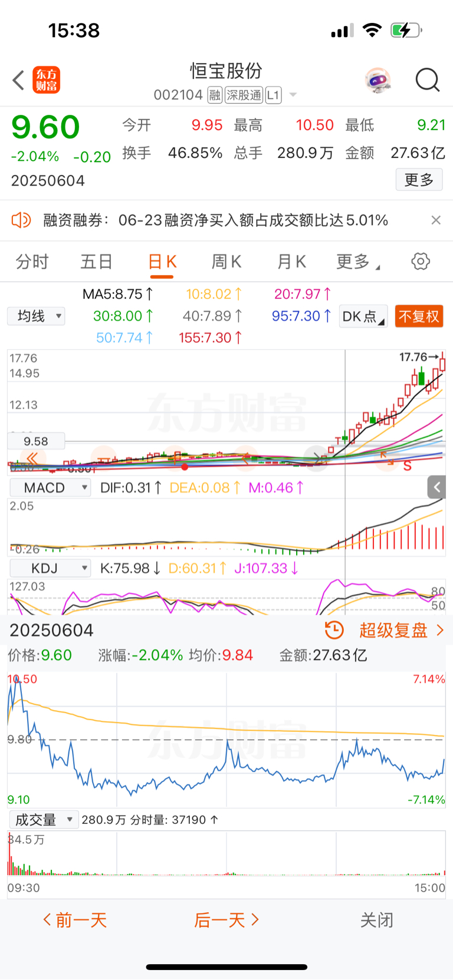Tap the 融 margin trading badge
This screenshot has width=453, height=980.
click(x=215, y=95)
